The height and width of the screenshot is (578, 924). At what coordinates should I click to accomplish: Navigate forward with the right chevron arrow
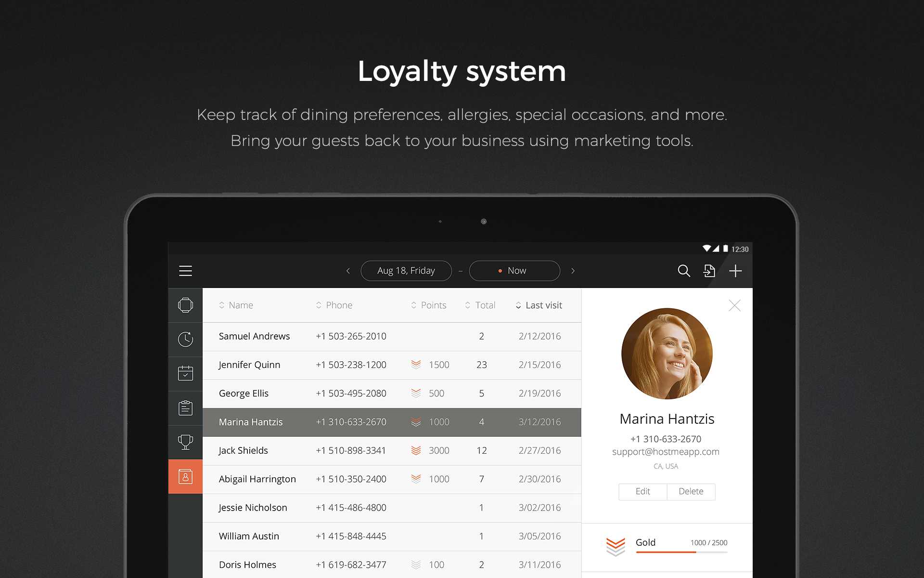coord(573,271)
